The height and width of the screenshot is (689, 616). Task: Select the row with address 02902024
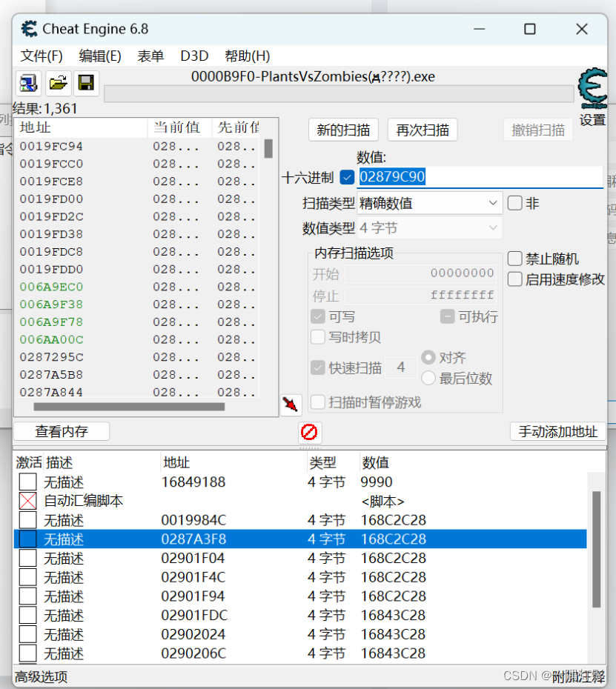coord(301,634)
